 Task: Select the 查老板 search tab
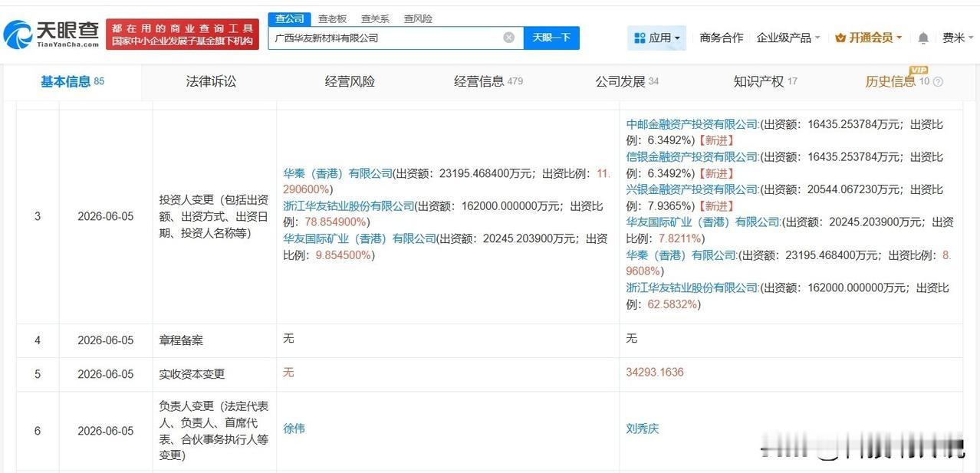332,18
